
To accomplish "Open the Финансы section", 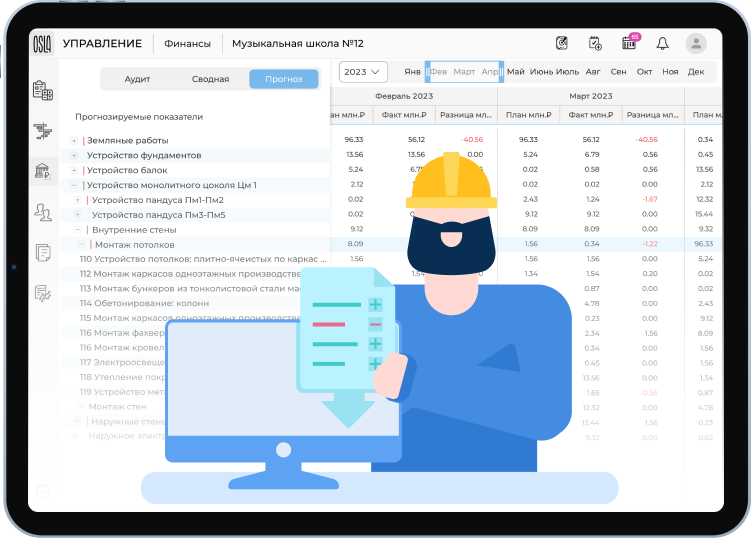I will pos(187,44).
